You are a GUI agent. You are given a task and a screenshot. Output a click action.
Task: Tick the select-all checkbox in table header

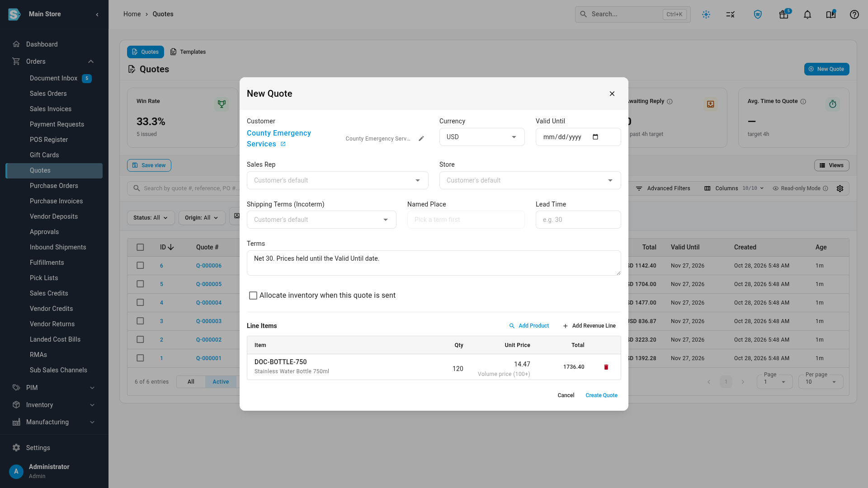[x=140, y=247]
